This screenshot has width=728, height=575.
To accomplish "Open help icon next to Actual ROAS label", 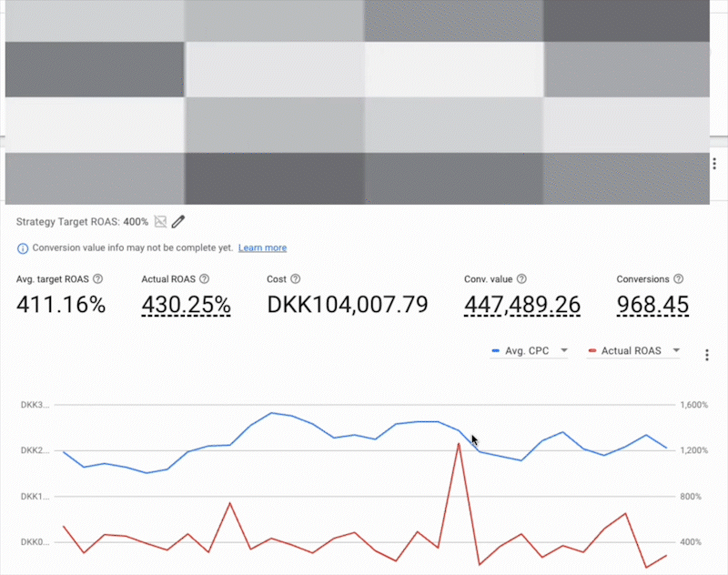I will pos(204,279).
